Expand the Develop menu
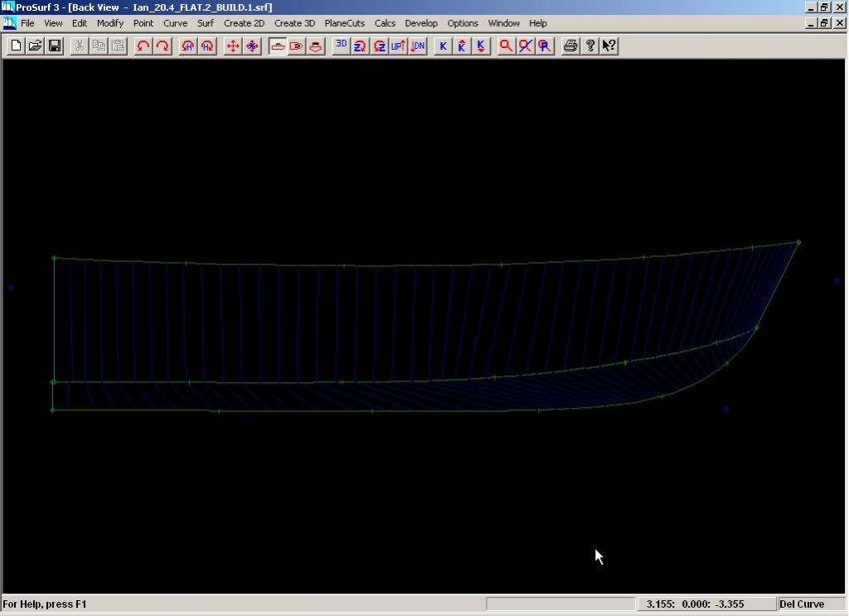The height and width of the screenshot is (616, 849). click(421, 23)
